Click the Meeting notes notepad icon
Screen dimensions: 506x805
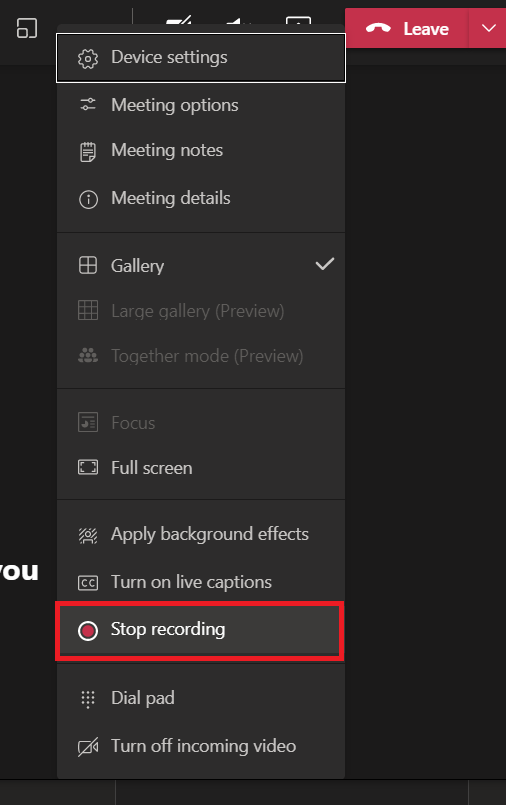[88, 152]
